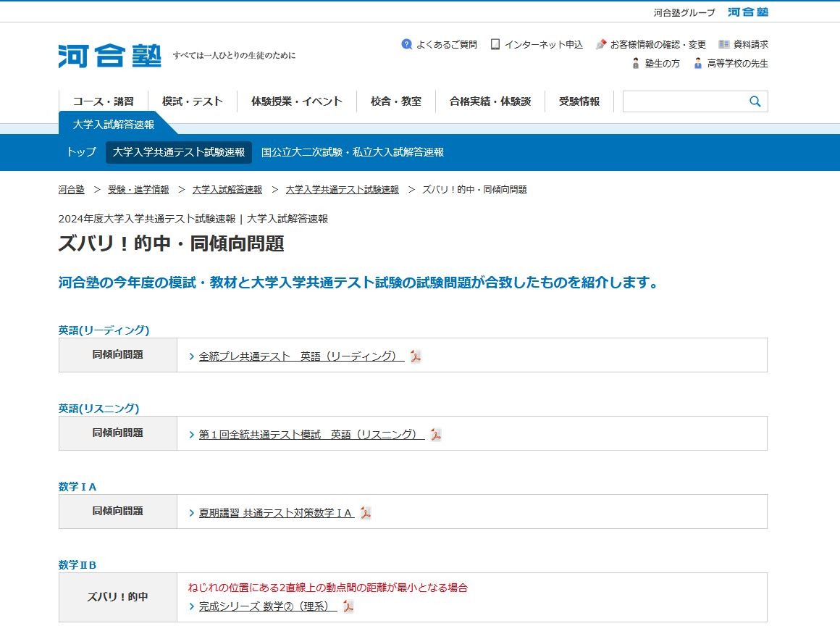Viewport: 840px width, 626px height.
Task: Click the pen icon beside お客様情報の確認・変更
Action: (600, 43)
